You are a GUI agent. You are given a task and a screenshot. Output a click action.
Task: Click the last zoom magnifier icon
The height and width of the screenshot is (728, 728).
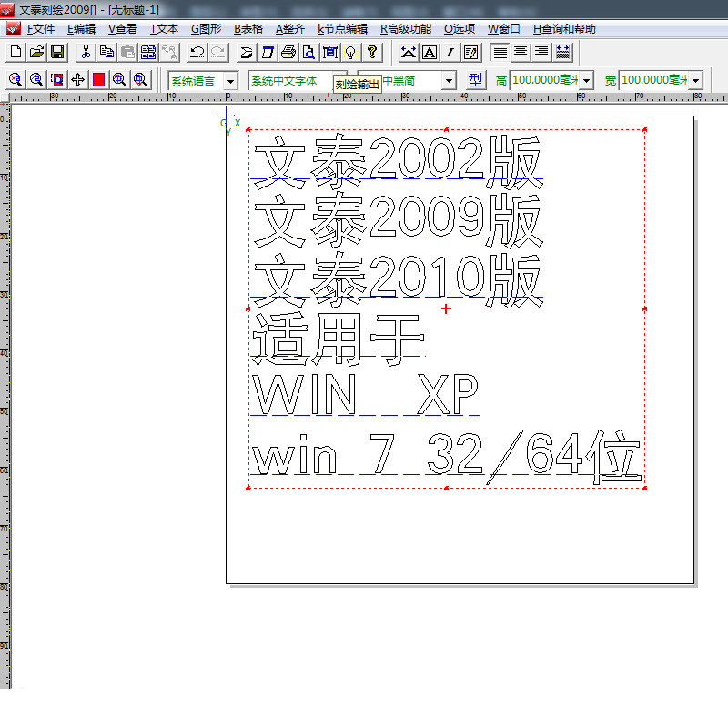(141, 80)
